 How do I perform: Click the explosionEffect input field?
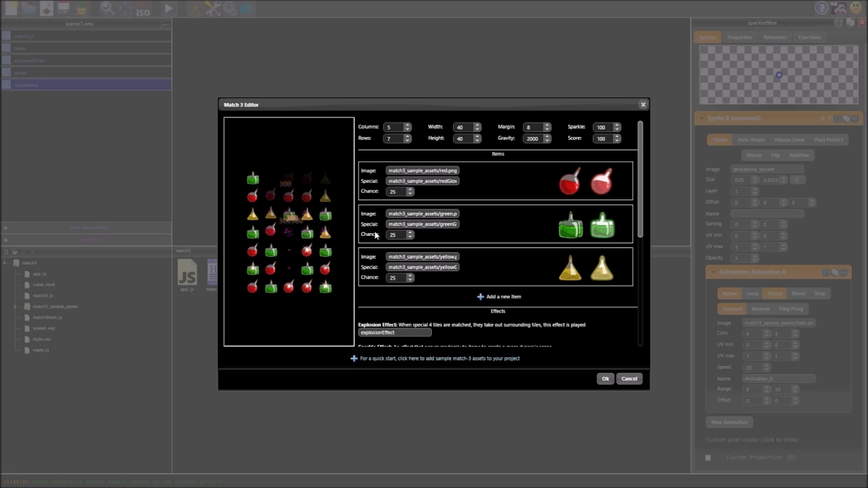[395, 333]
